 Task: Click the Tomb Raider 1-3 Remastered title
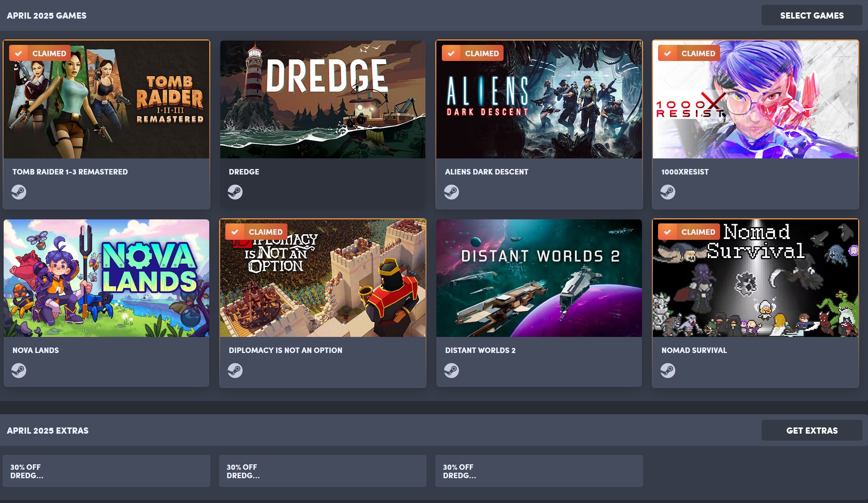[x=70, y=172]
